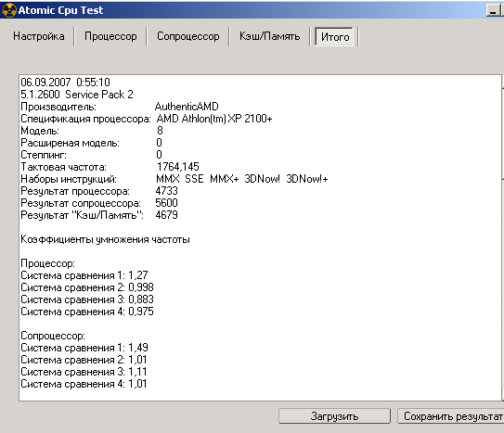This screenshot has width=504, height=433.
Task: Click the Процессор: section heading in results
Action: 47,263
